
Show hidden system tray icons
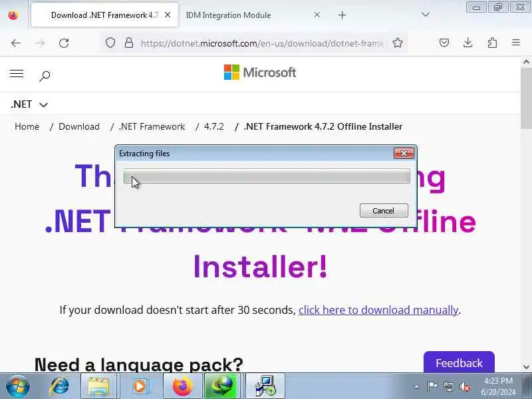[x=417, y=386]
